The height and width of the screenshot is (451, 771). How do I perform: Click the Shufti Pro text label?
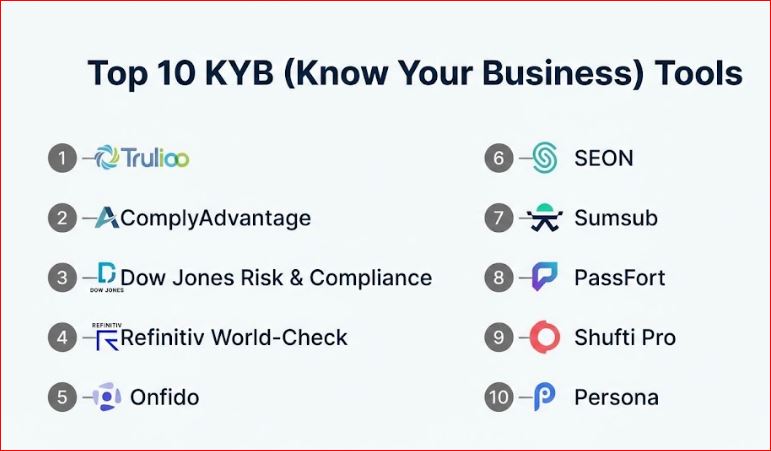pyautogui.click(x=624, y=337)
